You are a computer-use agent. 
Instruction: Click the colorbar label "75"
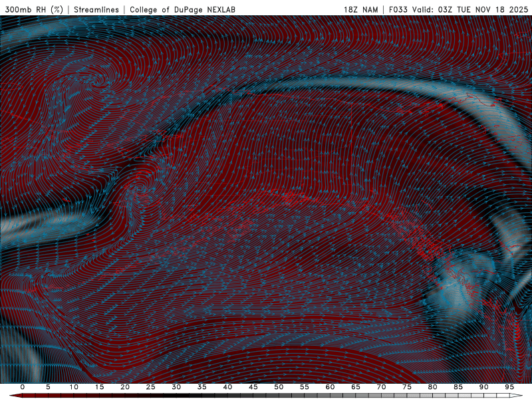[407, 387]
